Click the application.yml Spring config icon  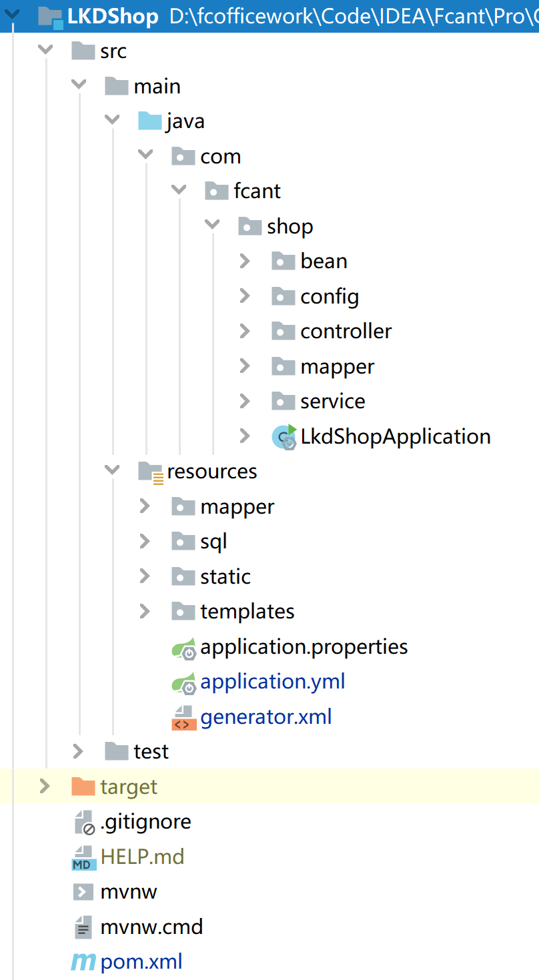(183, 682)
